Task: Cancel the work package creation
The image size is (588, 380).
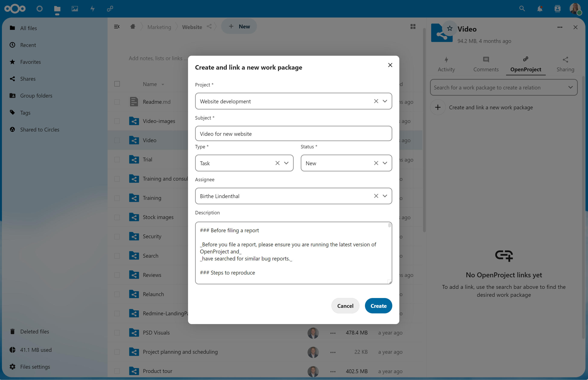Action: [345, 306]
